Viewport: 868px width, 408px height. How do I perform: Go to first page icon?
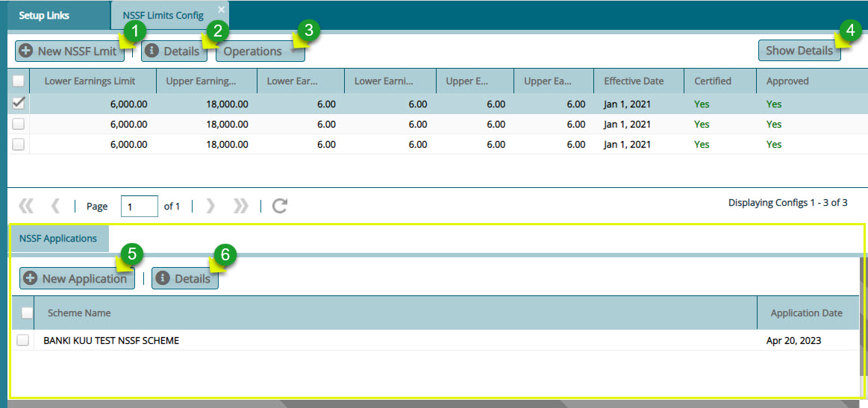[x=26, y=207]
